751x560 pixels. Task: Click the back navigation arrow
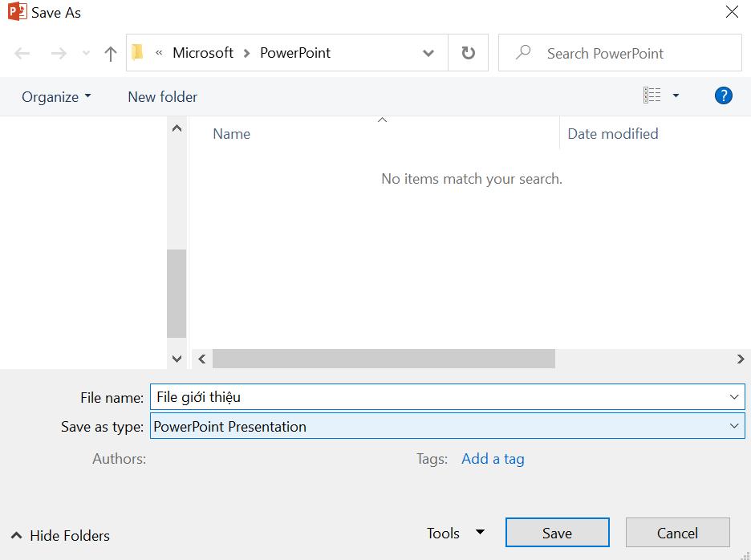(x=22, y=53)
